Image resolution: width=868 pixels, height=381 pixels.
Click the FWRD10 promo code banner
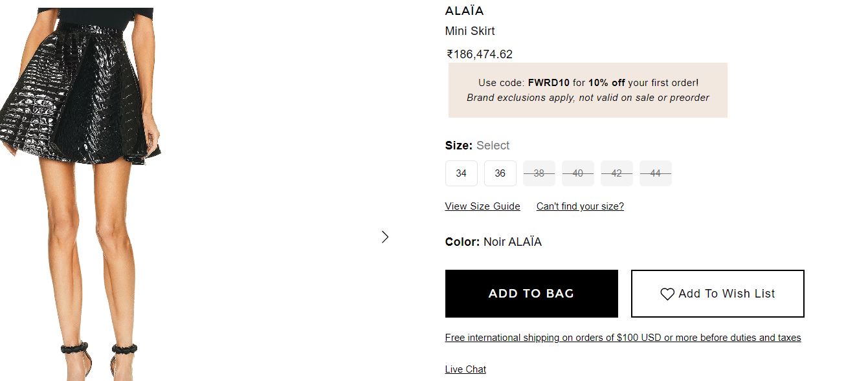tap(588, 90)
